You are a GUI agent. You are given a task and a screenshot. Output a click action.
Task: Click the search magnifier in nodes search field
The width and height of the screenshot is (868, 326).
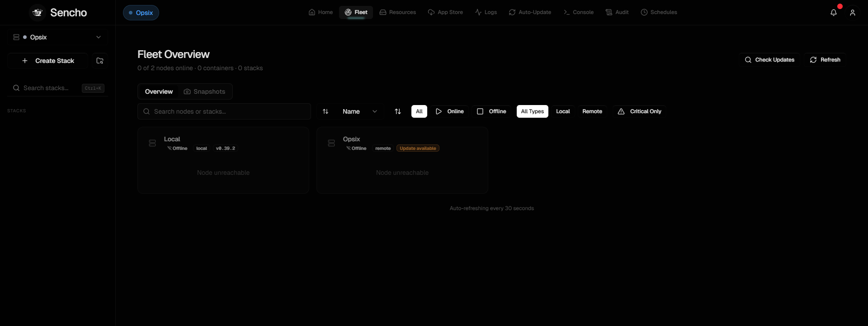146,111
